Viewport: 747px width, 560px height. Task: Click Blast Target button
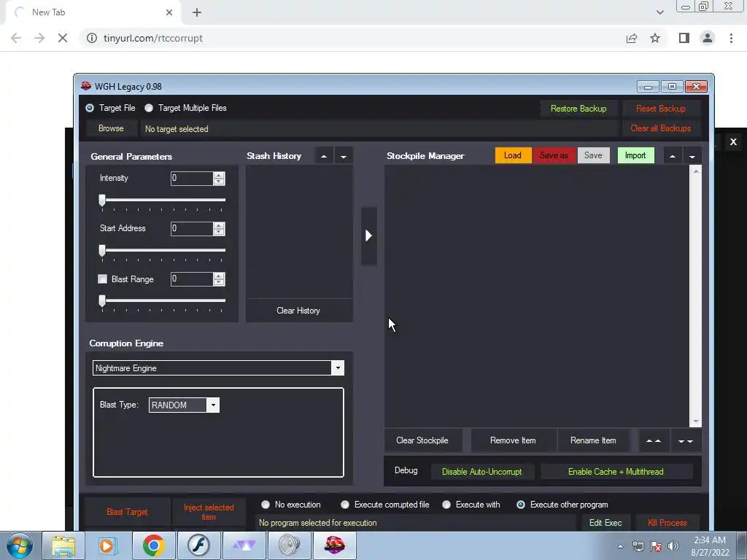tap(127, 512)
